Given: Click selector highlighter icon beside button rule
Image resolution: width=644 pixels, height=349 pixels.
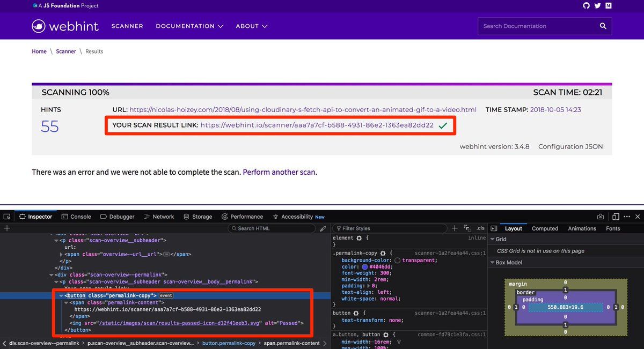Looking at the screenshot, I should (x=356, y=313).
